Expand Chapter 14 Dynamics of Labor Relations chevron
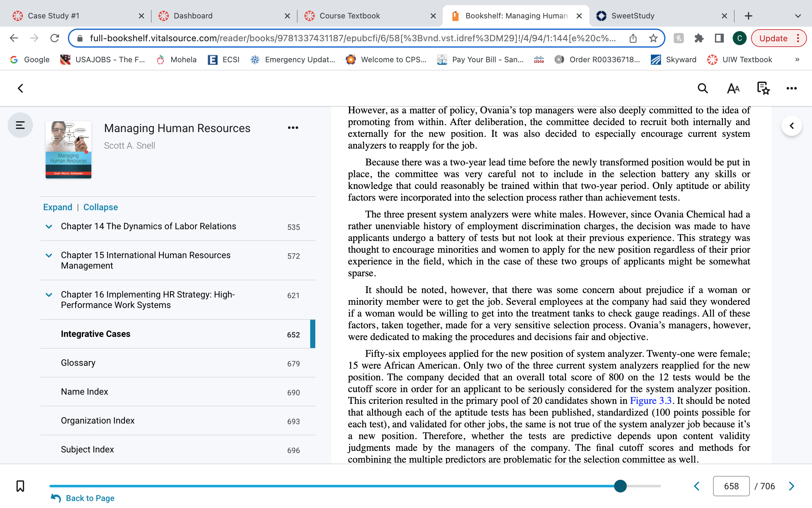The height and width of the screenshot is (508, 812). (49, 226)
